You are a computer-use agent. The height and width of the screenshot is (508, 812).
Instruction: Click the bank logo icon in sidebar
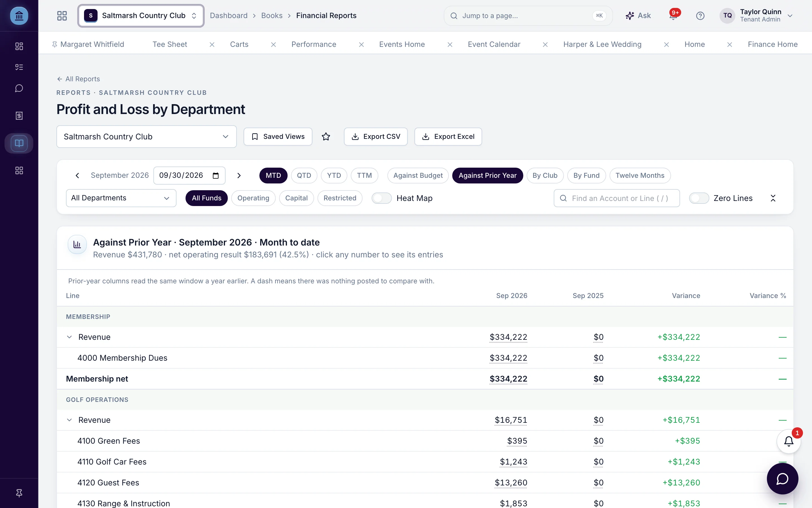pos(19,16)
